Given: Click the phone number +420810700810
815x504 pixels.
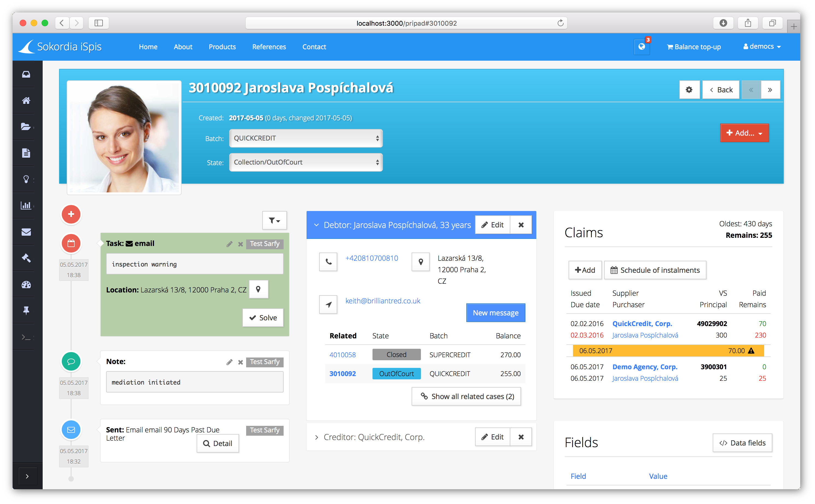Looking at the screenshot, I should pos(372,258).
